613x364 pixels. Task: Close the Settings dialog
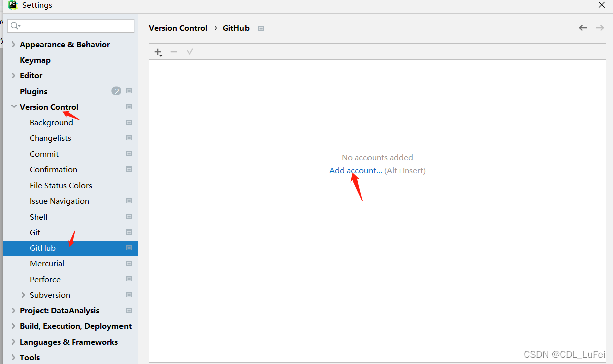point(601,5)
